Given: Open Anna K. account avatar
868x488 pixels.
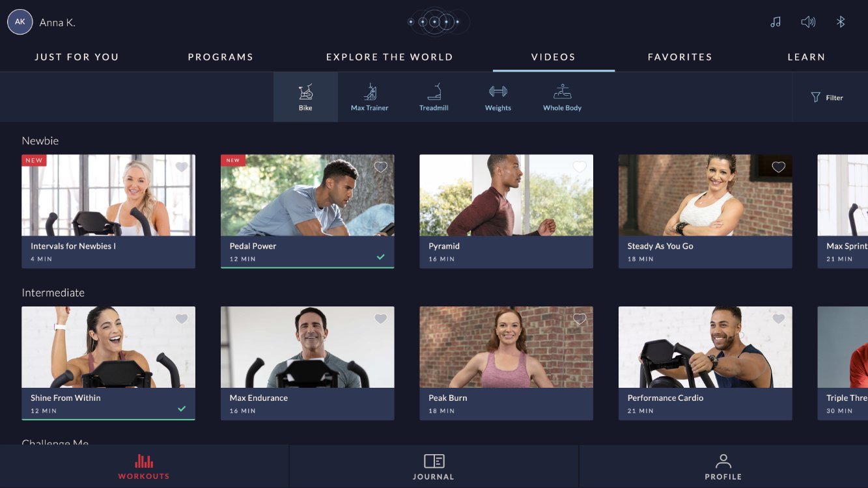Looking at the screenshot, I should [20, 22].
